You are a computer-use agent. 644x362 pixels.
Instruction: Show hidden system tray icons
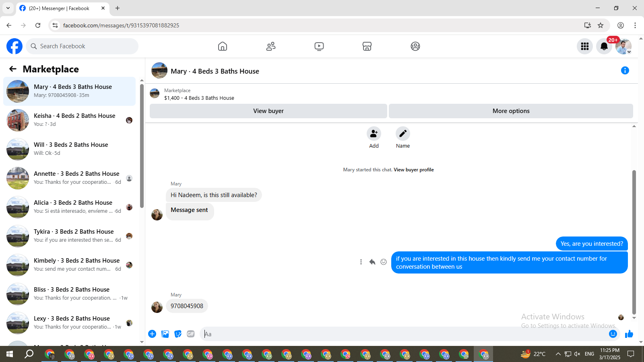click(x=558, y=354)
